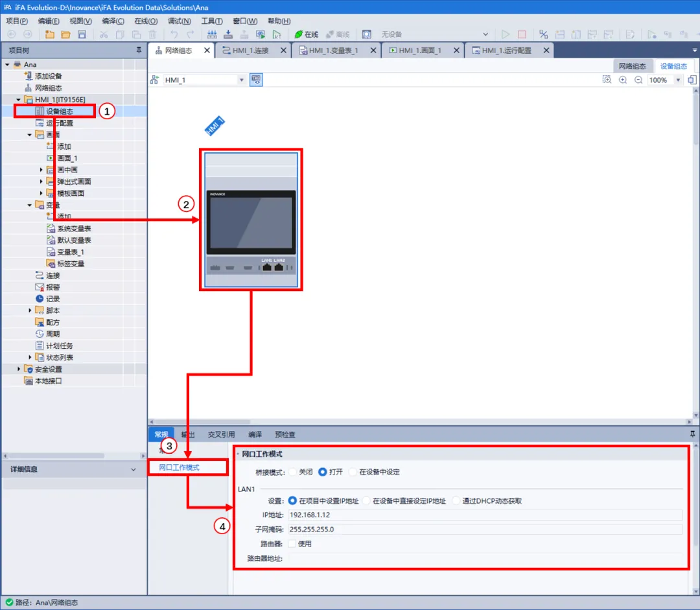Expand the 画中画 folder node

coord(41,170)
